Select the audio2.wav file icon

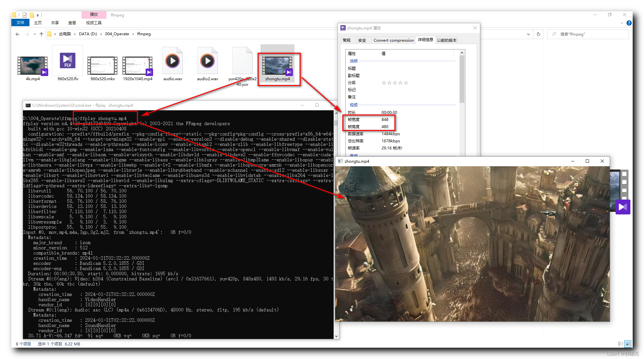click(x=207, y=61)
